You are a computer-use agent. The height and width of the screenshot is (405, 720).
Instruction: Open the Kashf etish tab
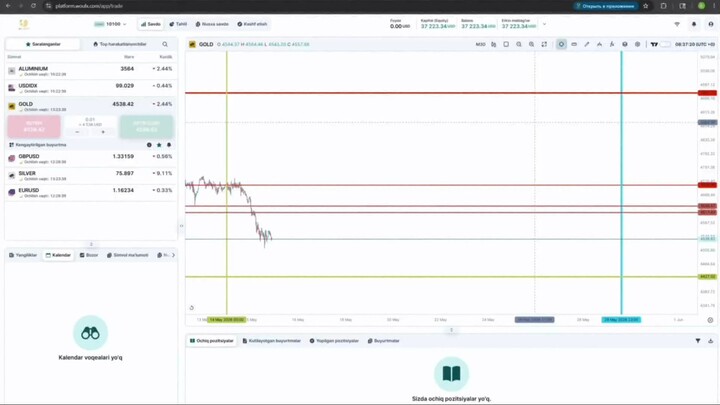[x=252, y=24]
